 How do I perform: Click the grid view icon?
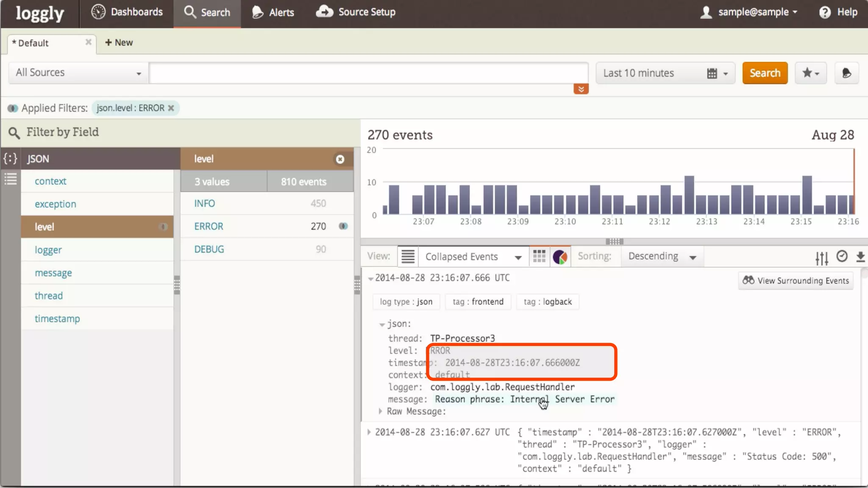point(539,256)
